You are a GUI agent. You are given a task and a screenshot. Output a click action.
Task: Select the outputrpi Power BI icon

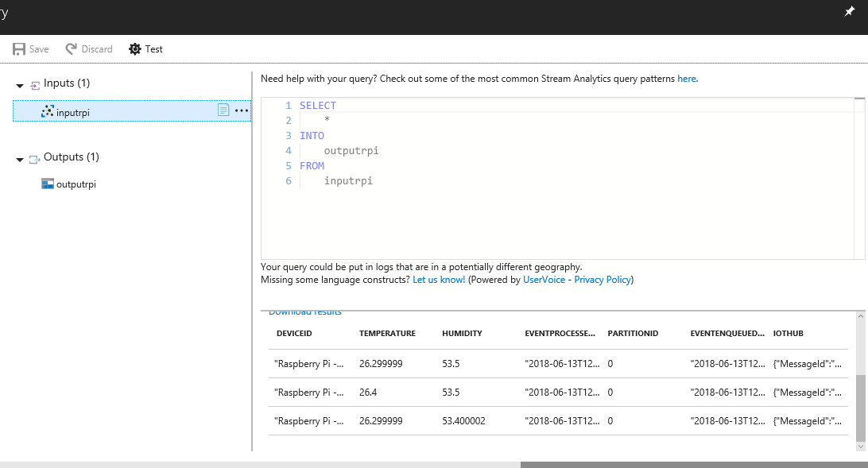(47, 184)
